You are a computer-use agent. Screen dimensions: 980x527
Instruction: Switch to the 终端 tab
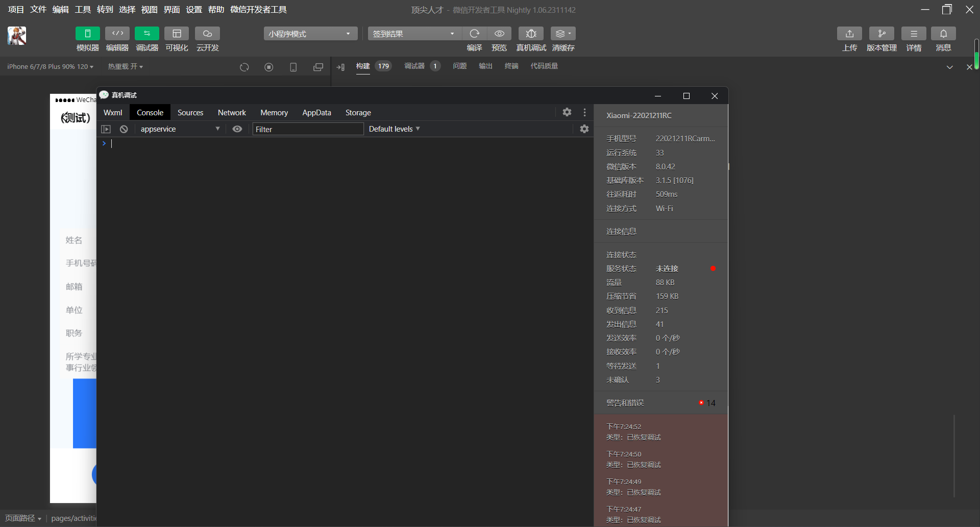point(511,66)
